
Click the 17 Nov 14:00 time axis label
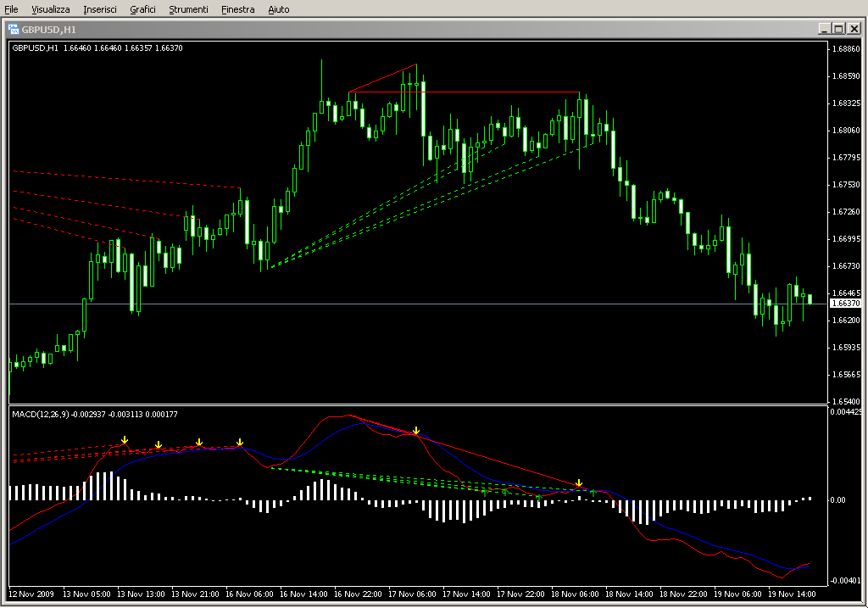tap(466, 594)
